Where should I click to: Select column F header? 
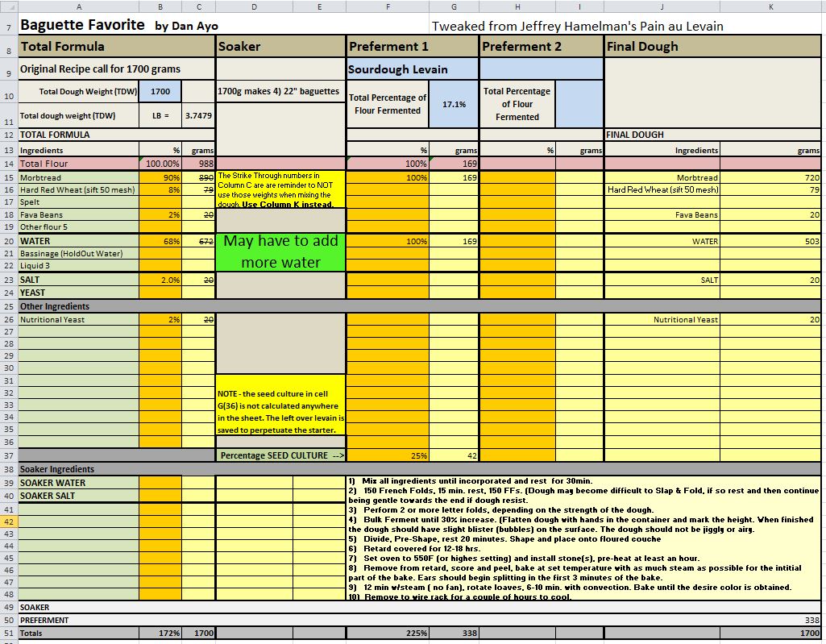click(388, 6)
